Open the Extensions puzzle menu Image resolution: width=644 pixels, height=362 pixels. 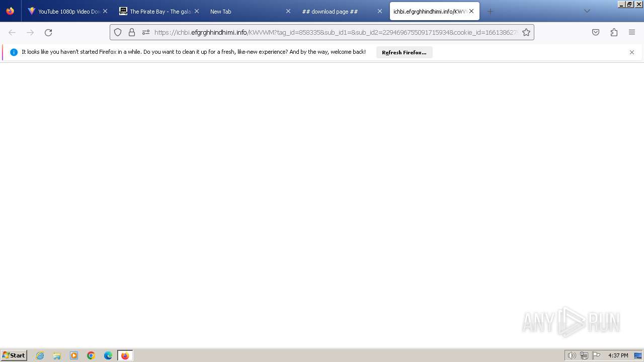point(614,32)
